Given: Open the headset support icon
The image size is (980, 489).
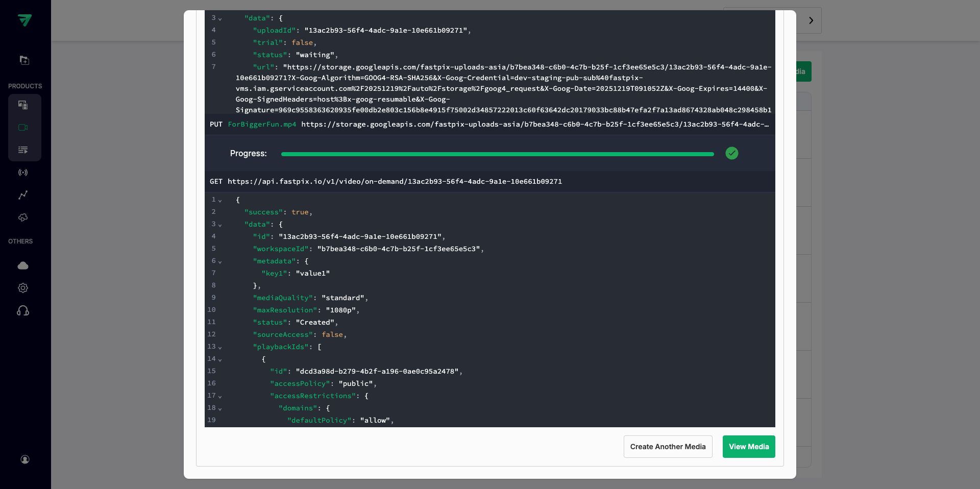Looking at the screenshot, I should pyautogui.click(x=23, y=310).
